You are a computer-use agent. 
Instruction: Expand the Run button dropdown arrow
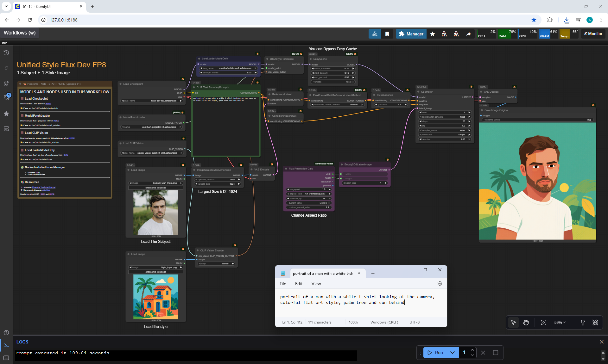pos(453,353)
